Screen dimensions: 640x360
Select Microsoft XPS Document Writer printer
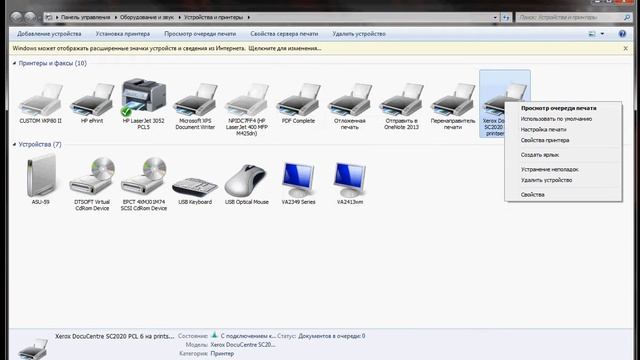click(x=195, y=100)
